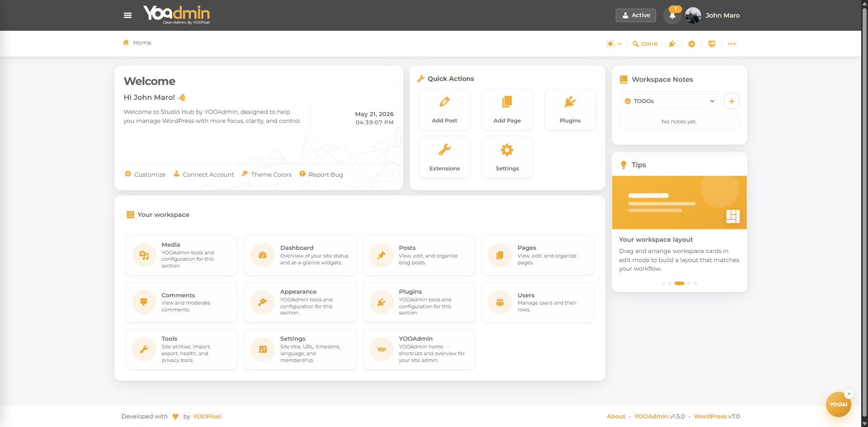Screen dimensions: 868x427
Task: Open the YOOAdmin workspace card
Action: 419,349
